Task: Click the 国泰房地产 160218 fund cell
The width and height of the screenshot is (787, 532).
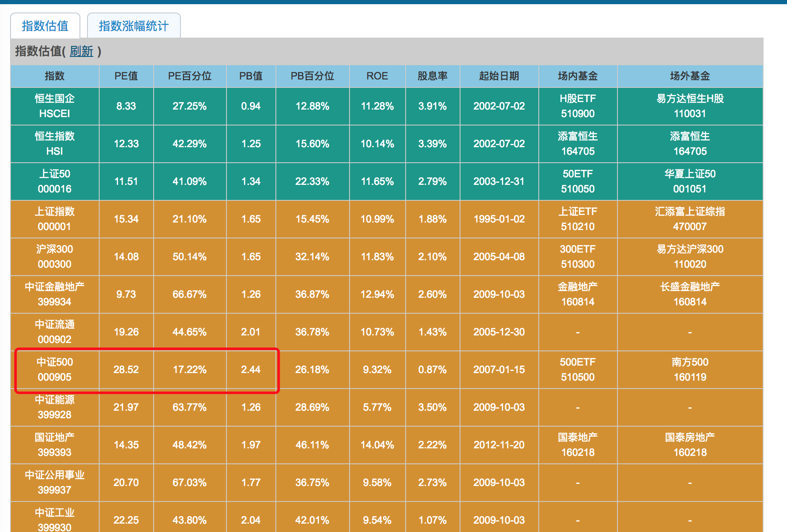Action: [690, 445]
